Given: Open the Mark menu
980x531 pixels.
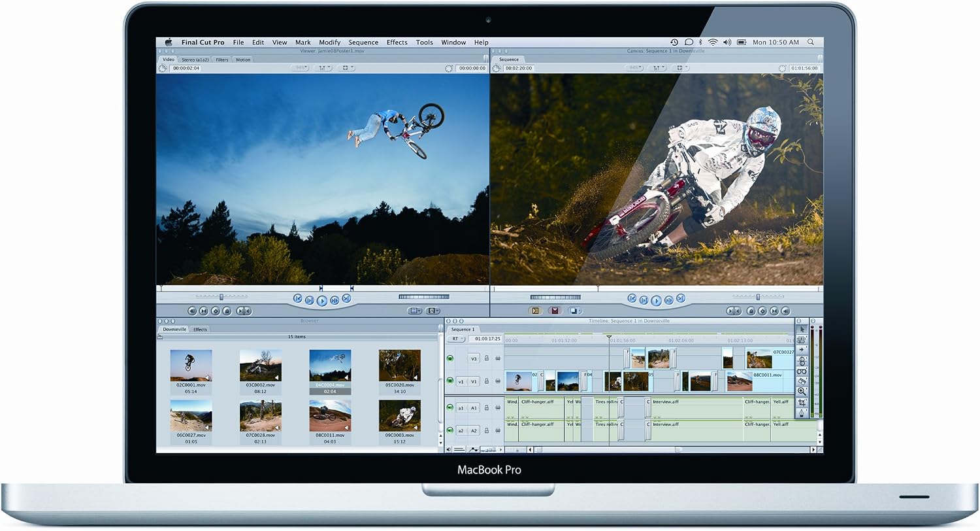Looking at the screenshot, I should point(302,43).
